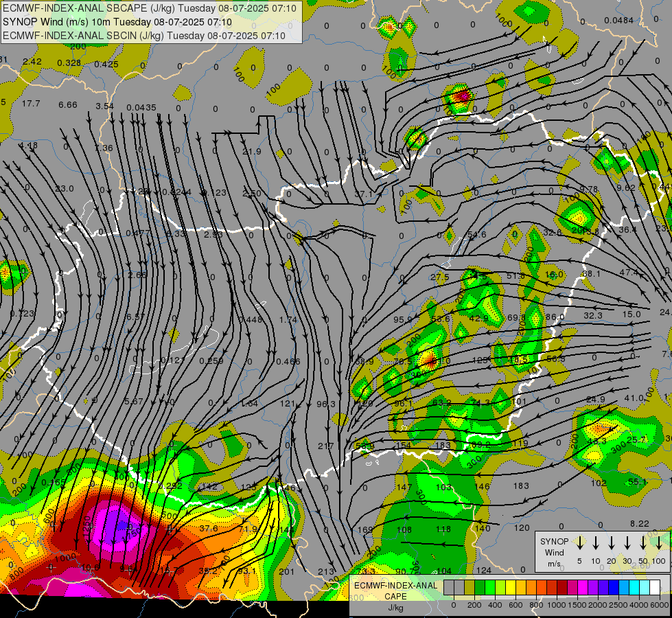Click the map value '1.64'

(x=249, y=403)
